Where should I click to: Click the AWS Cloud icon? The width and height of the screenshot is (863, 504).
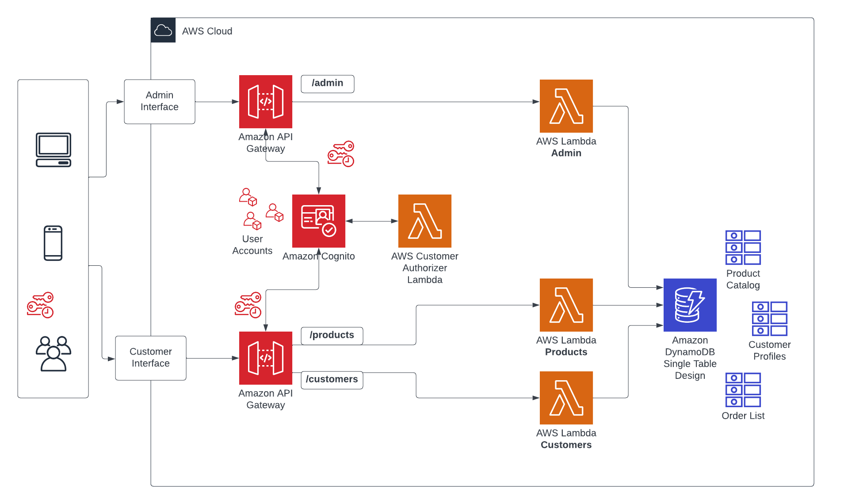pyautogui.click(x=163, y=30)
